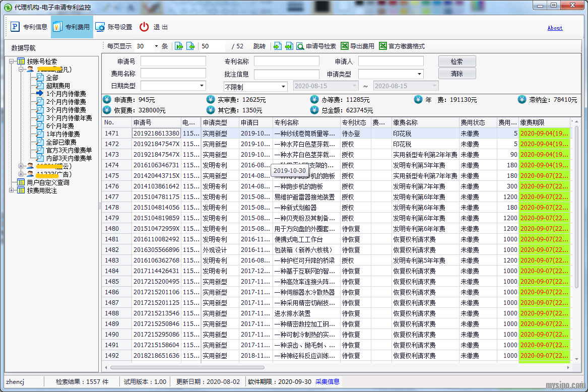Click the last page navigation icon

(x=289, y=46)
